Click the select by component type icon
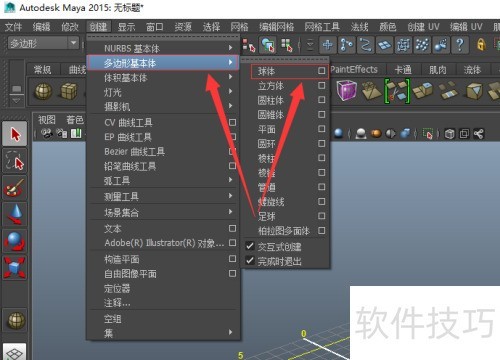The image size is (500, 360). pos(287,45)
